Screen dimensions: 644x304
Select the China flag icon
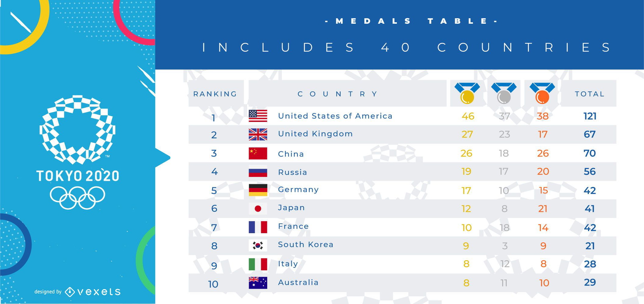click(x=258, y=153)
